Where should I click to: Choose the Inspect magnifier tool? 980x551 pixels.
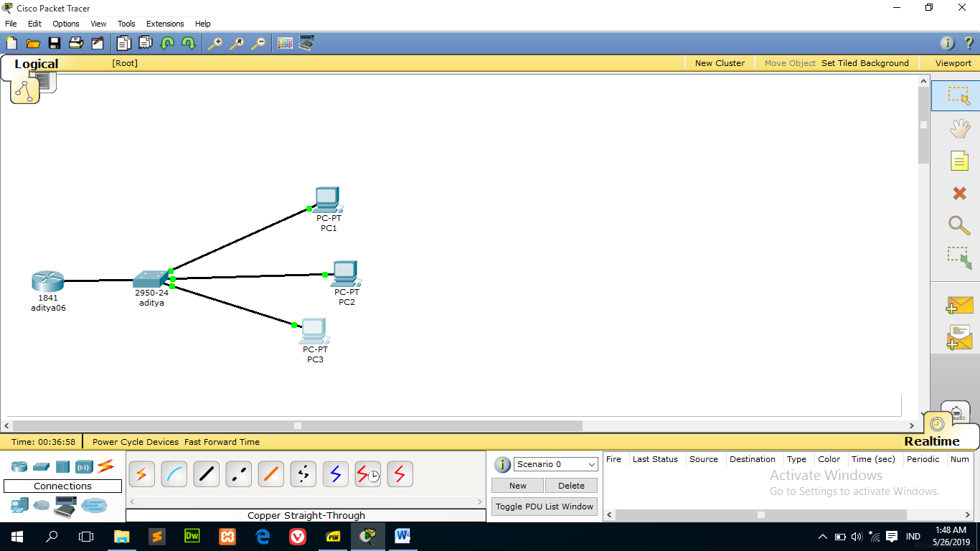(959, 225)
